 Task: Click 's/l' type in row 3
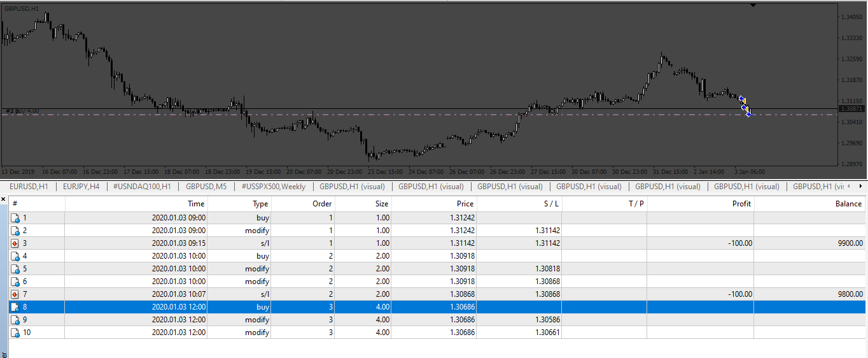tap(265, 243)
